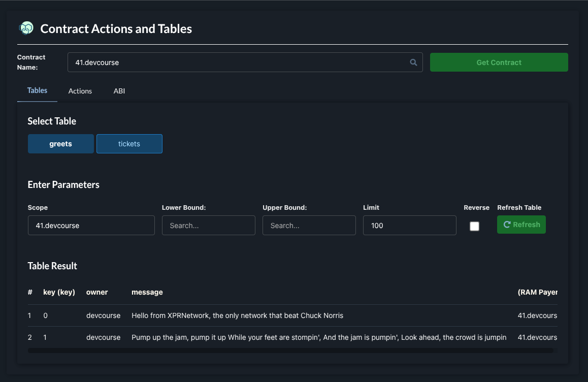Image resolution: width=588 pixels, height=382 pixels.
Task: Click the Limit field showing 100
Action: click(409, 226)
